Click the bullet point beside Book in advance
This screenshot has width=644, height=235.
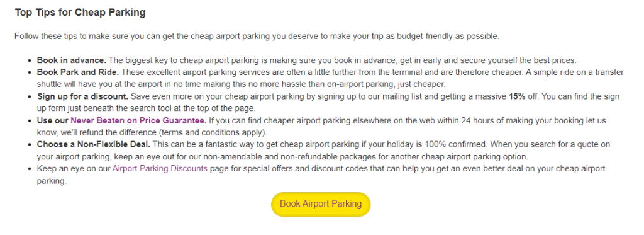pyautogui.click(x=29, y=61)
